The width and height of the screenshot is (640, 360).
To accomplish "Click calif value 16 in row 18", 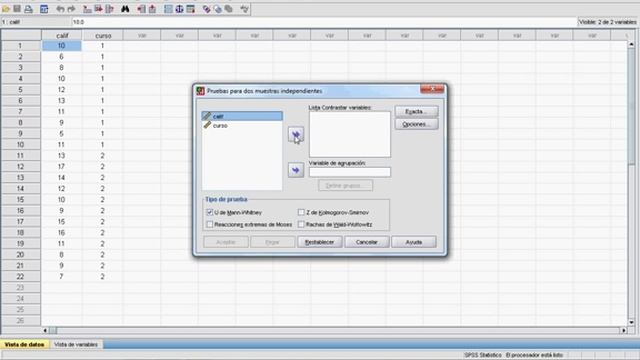I will coord(62,233).
